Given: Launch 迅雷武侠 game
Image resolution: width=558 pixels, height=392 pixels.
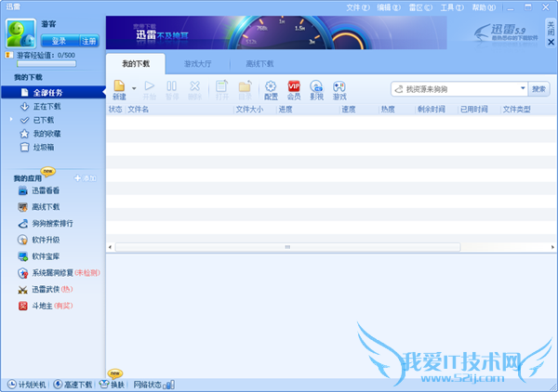Looking at the screenshot, I should pyautogui.click(x=46, y=289).
